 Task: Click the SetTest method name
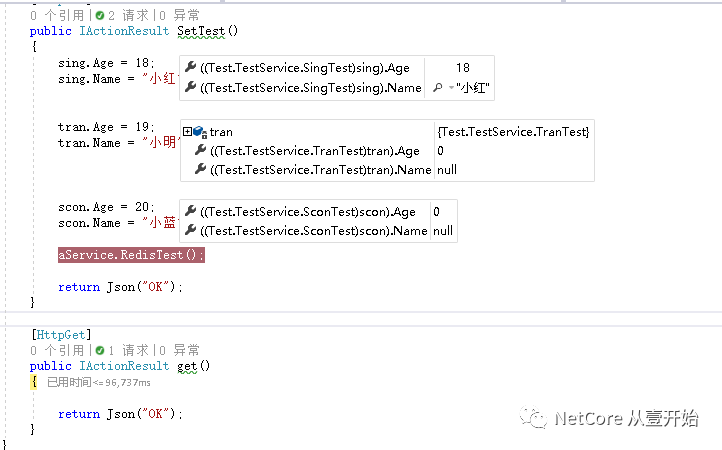[201, 31]
